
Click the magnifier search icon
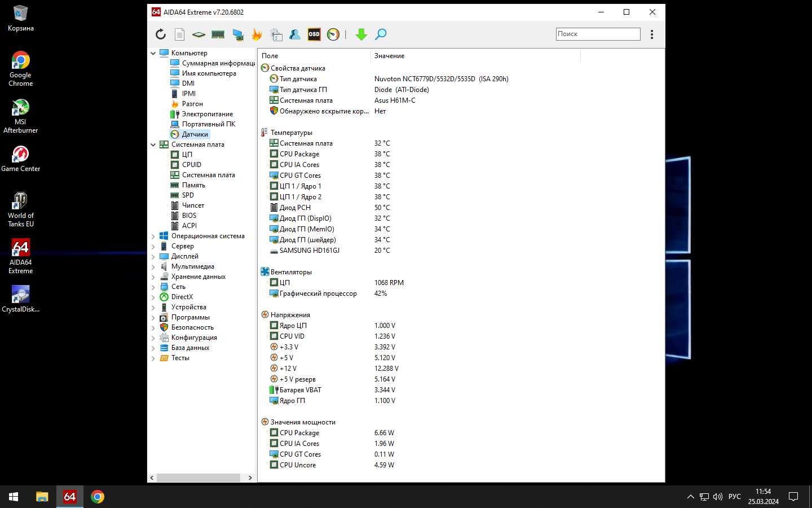coord(381,34)
